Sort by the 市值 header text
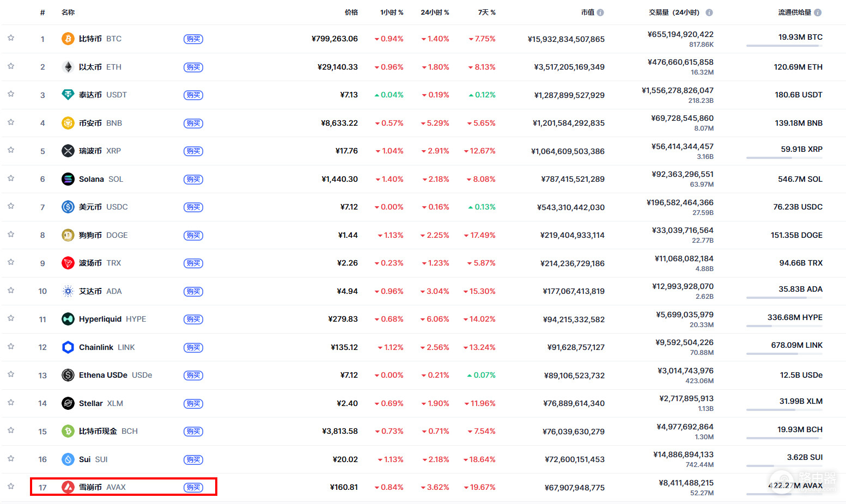 click(x=588, y=13)
